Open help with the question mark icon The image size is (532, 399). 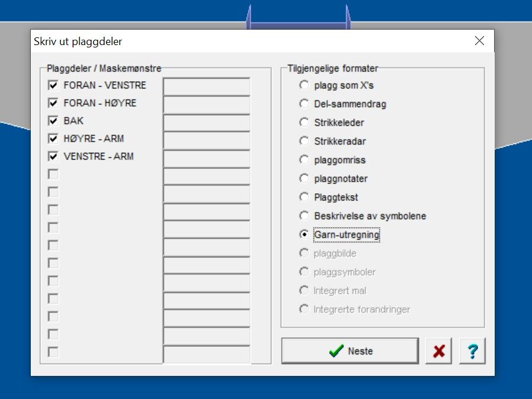(x=472, y=351)
